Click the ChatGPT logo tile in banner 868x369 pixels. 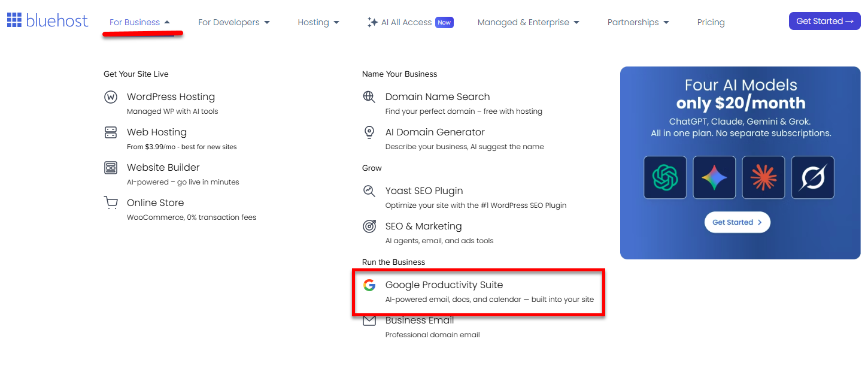pos(665,177)
